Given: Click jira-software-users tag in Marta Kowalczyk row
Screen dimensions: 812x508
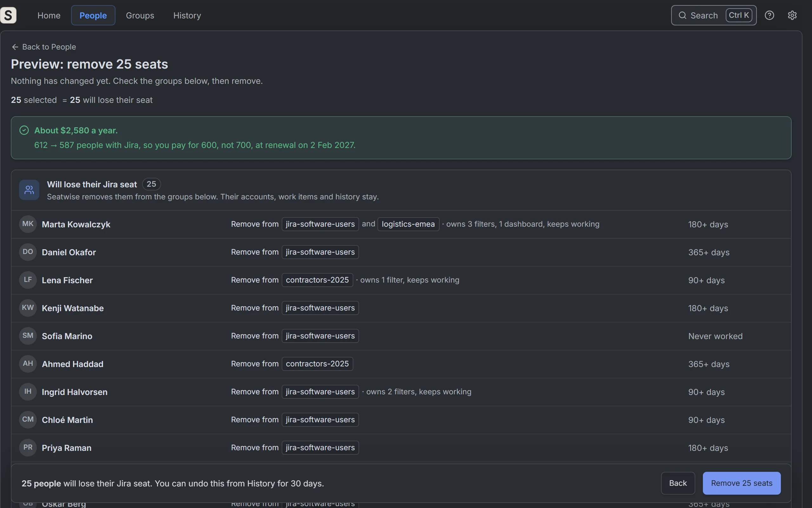Looking at the screenshot, I should [x=320, y=224].
